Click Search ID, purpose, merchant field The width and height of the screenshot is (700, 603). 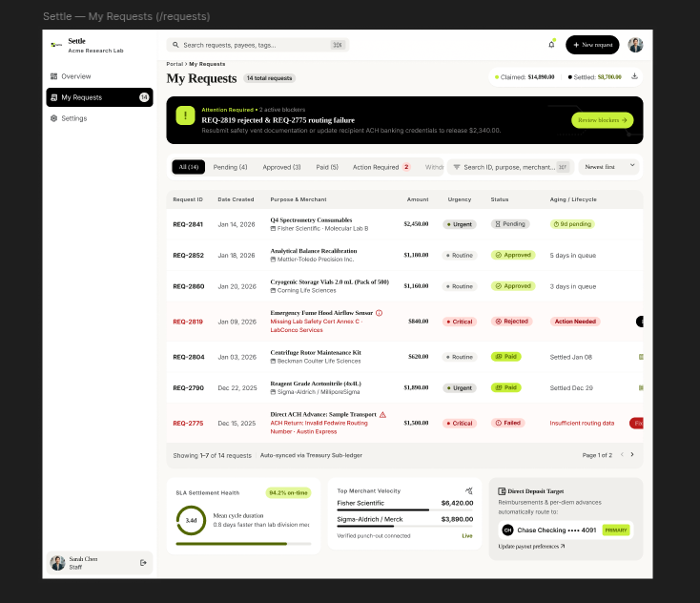click(x=510, y=167)
